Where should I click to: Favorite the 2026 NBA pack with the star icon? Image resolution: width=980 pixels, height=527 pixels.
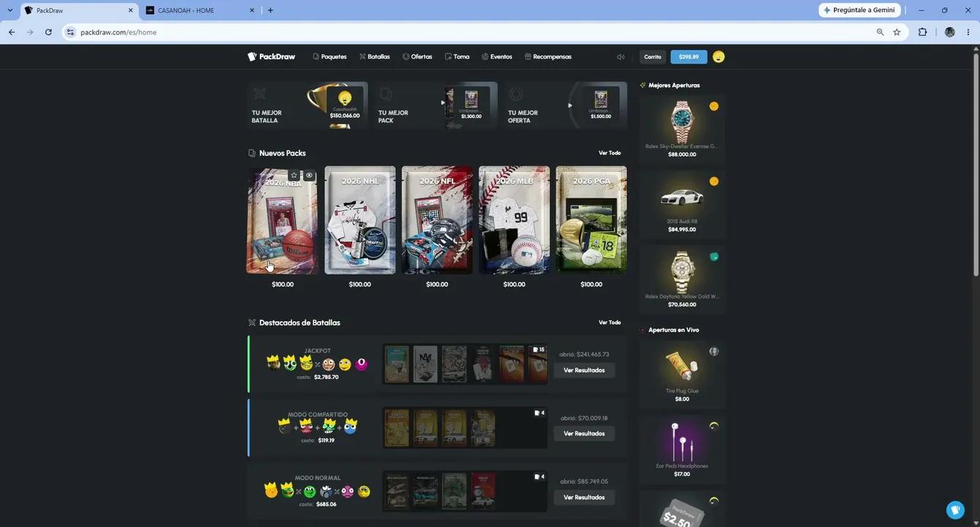[x=293, y=176]
